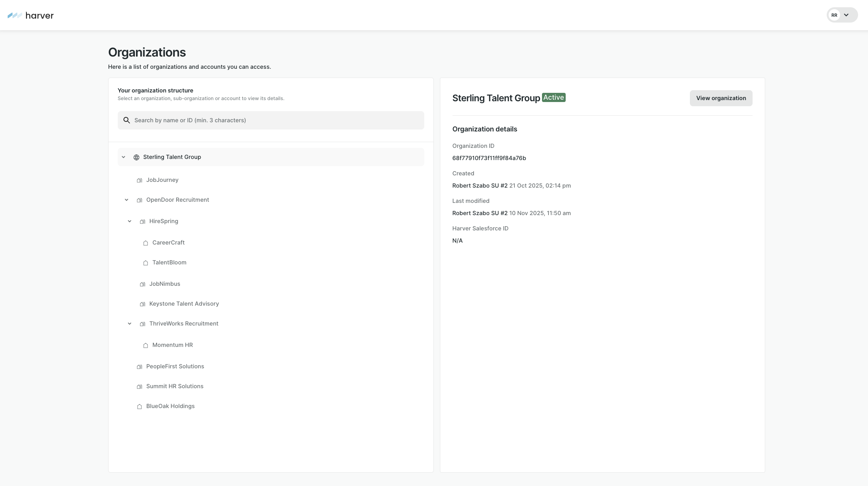Open the user account dropdown chevron

tap(846, 15)
